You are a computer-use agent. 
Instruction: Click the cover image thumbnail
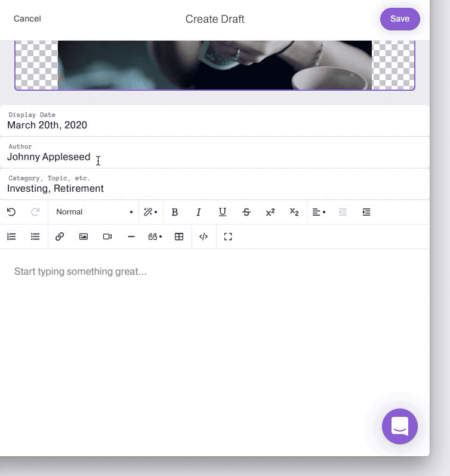pyautogui.click(x=215, y=65)
